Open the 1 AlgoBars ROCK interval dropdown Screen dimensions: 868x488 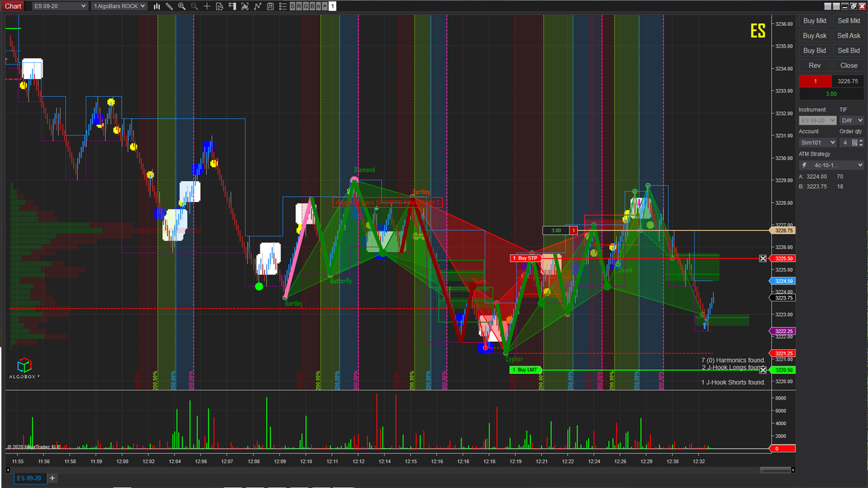coord(119,7)
